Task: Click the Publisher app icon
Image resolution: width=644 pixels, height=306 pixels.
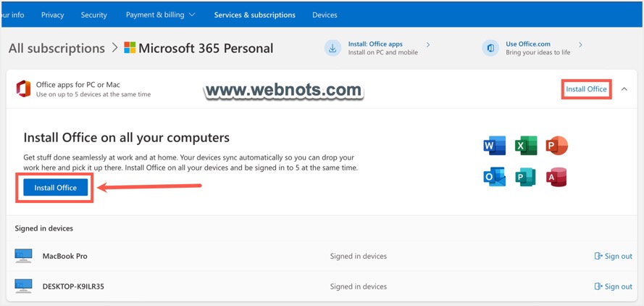Action: [526, 177]
